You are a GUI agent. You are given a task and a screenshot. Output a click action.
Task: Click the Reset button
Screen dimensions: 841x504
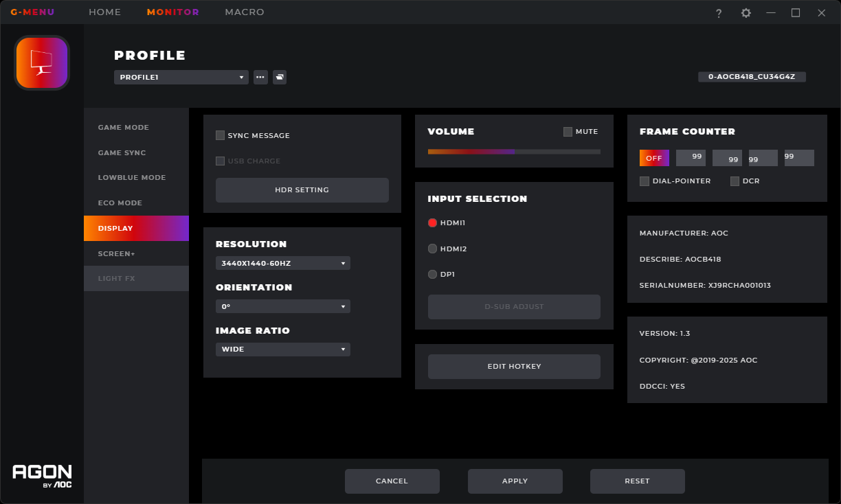tap(637, 481)
